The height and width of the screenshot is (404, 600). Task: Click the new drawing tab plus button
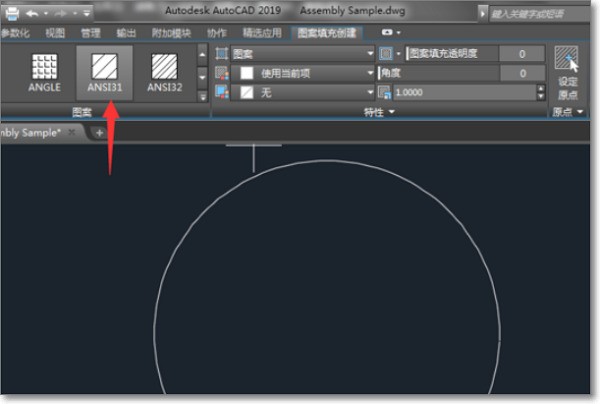pyautogui.click(x=99, y=133)
